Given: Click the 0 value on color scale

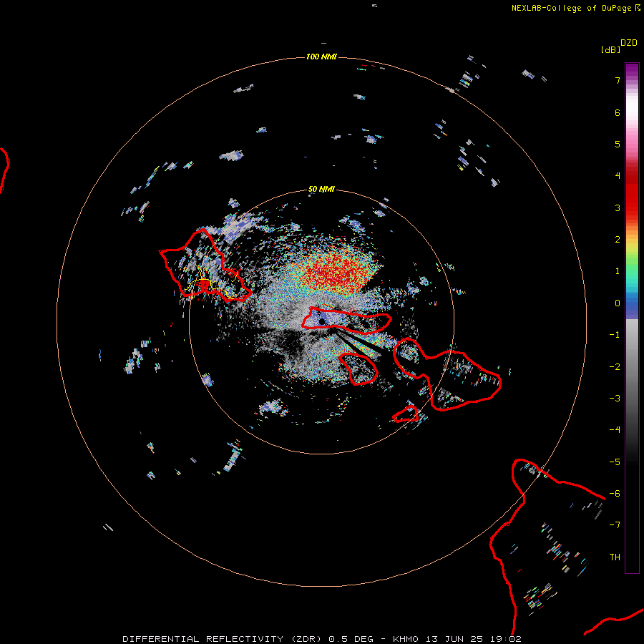Looking at the screenshot, I should [618, 303].
